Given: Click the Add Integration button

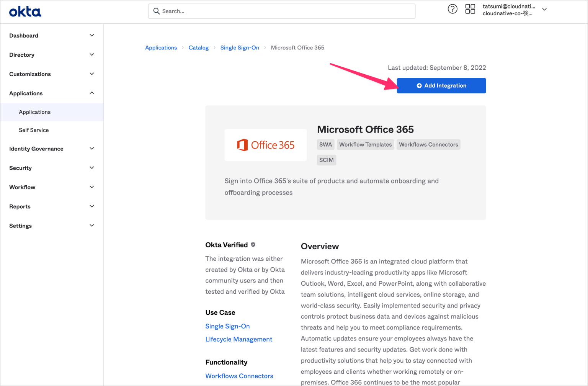Looking at the screenshot, I should point(441,85).
